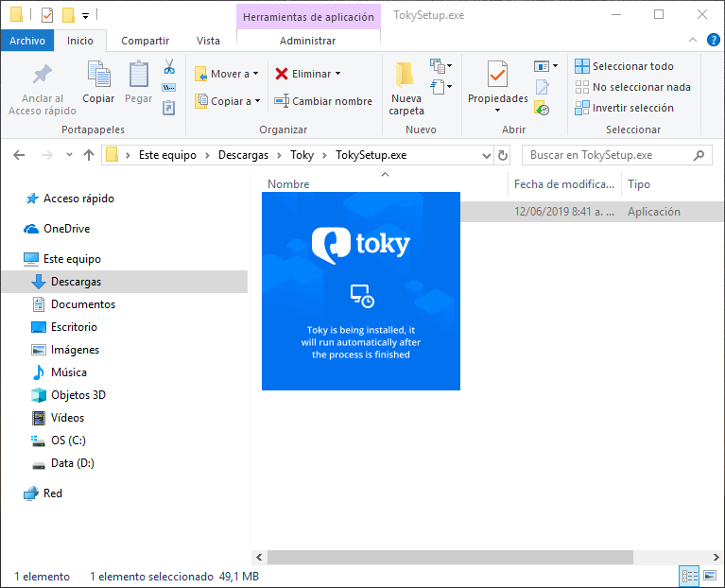Open the Compartir ribbon tab
This screenshot has height=588, width=725.
click(x=145, y=41)
